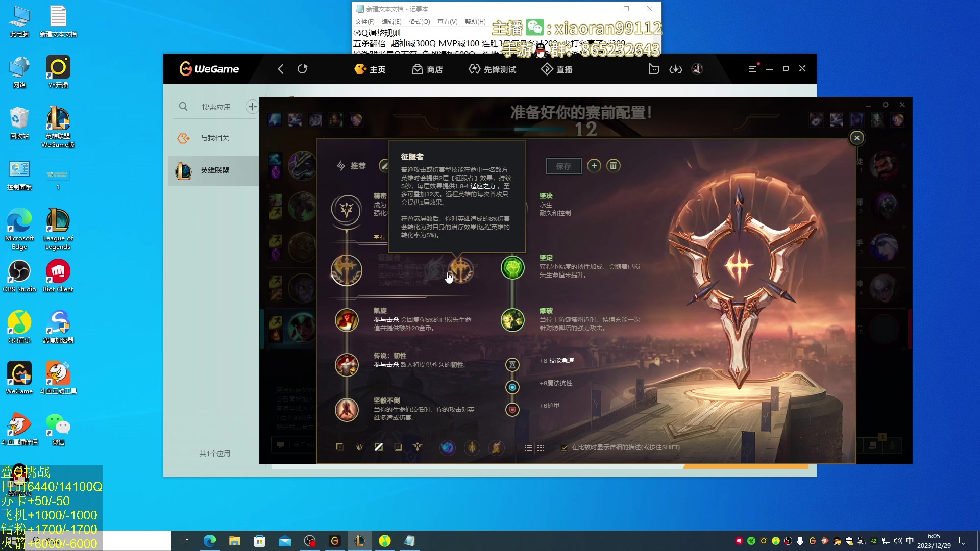
Task: Select 英雄联盟 in WeGame sidebar
Action: 213,170
